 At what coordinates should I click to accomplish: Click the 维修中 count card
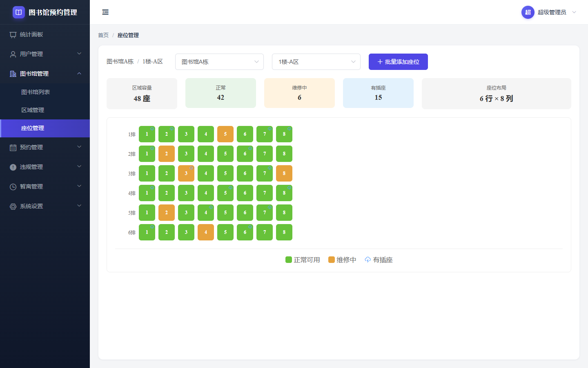pos(299,93)
